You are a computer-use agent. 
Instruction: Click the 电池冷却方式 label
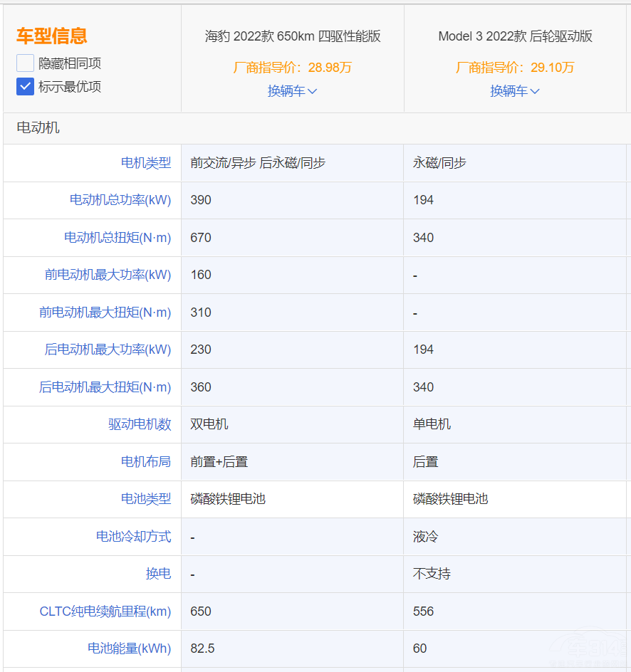coord(133,537)
